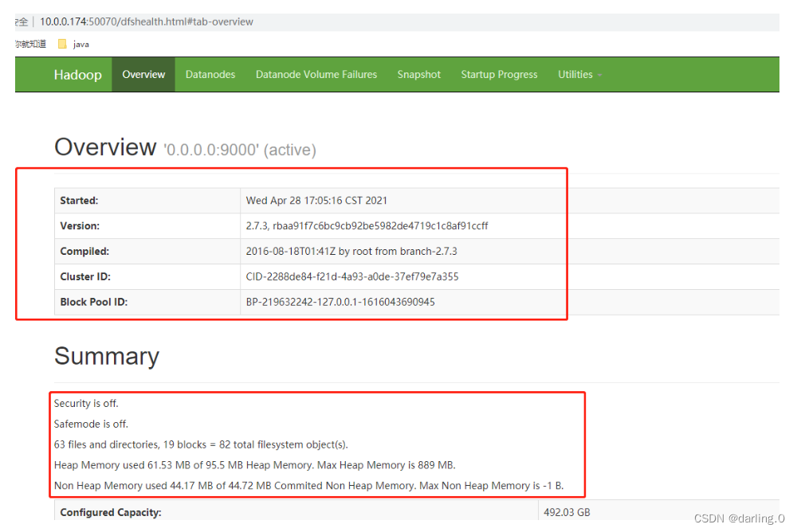Click the Overview page heading
The image size is (797, 532).
[x=105, y=147]
